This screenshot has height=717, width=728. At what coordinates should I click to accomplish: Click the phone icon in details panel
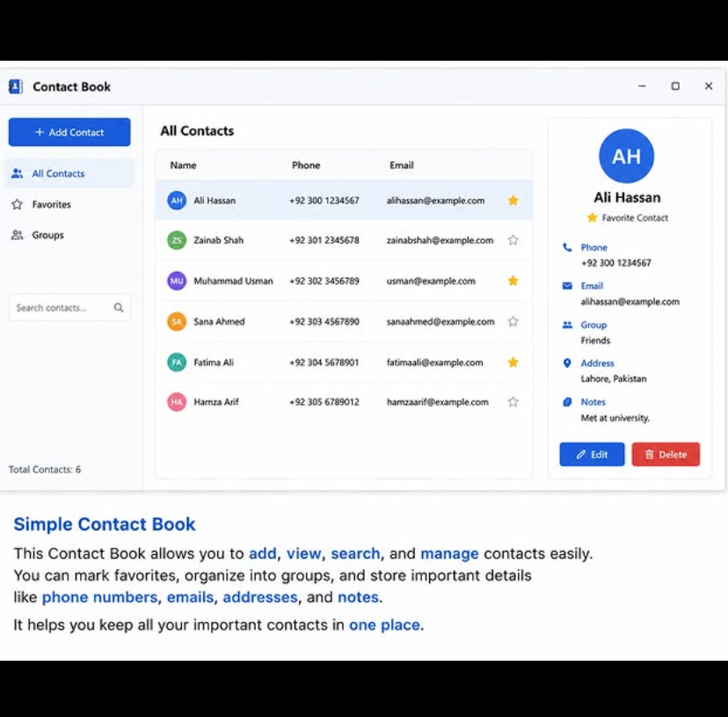[567, 247]
